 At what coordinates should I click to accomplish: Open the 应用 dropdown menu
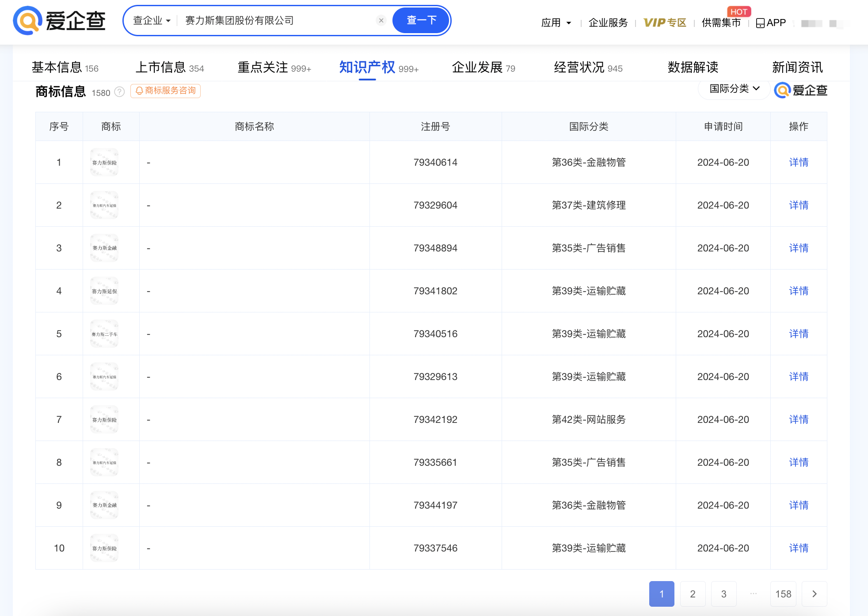[x=556, y=23]
